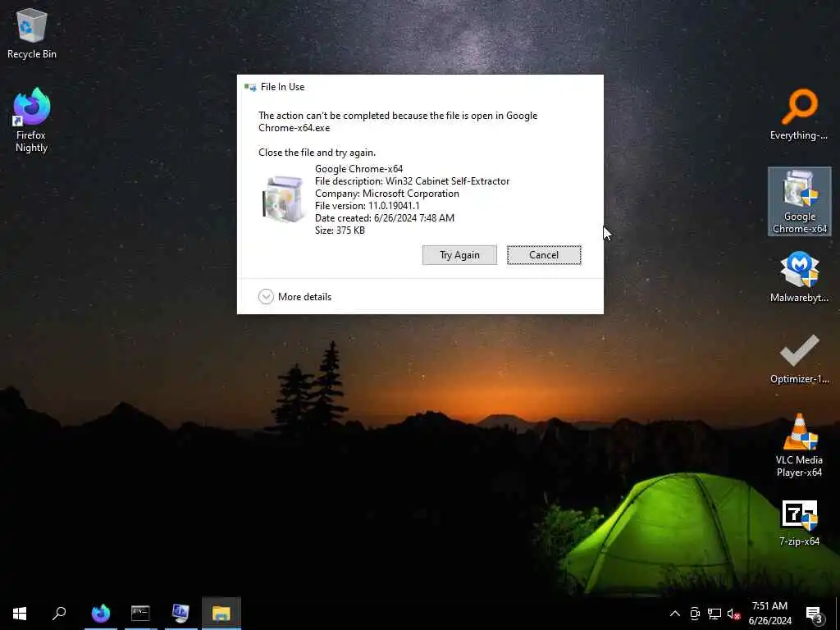
Task: Open the clock showing 7:51 AM
Action: point(769,614)
